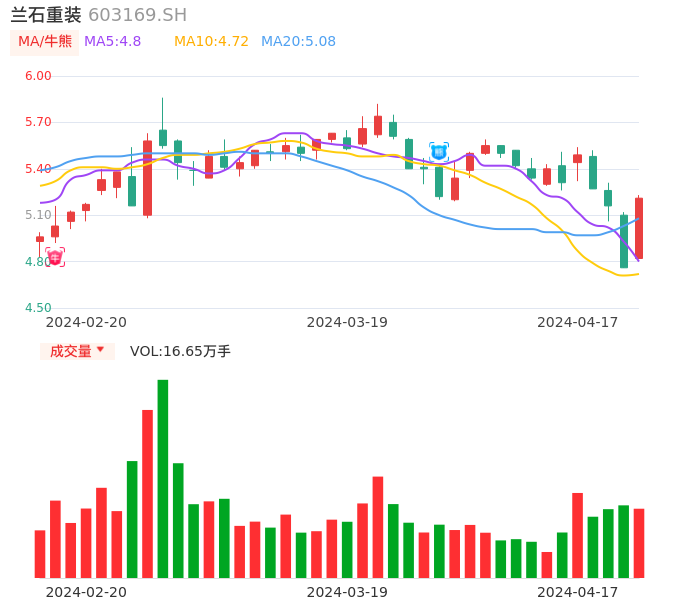Image resolution: width=686 pixels, height=606 pixels.
Task: Click the VOL:16.65万手 volume readout
Action: pos(180,351)
